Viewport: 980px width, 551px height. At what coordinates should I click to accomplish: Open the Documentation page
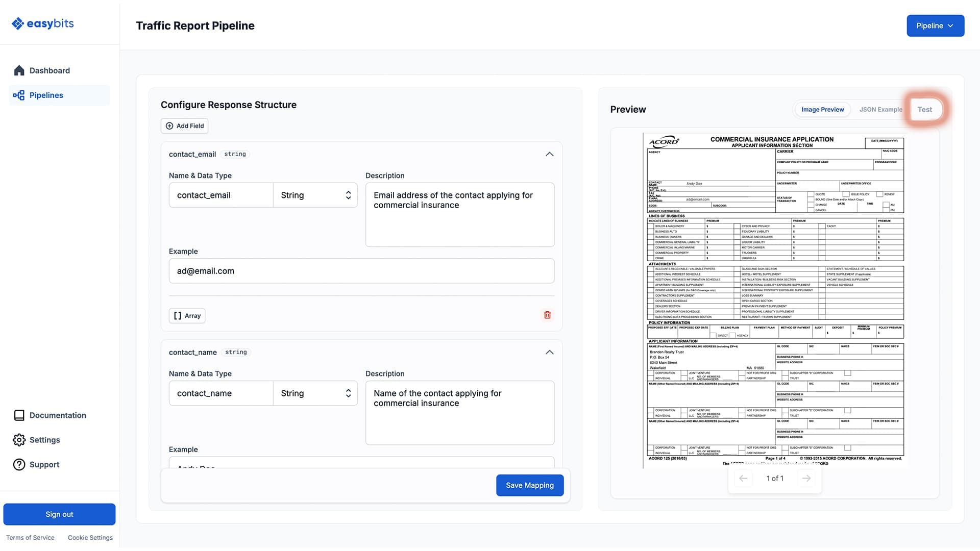click(57, 415)
